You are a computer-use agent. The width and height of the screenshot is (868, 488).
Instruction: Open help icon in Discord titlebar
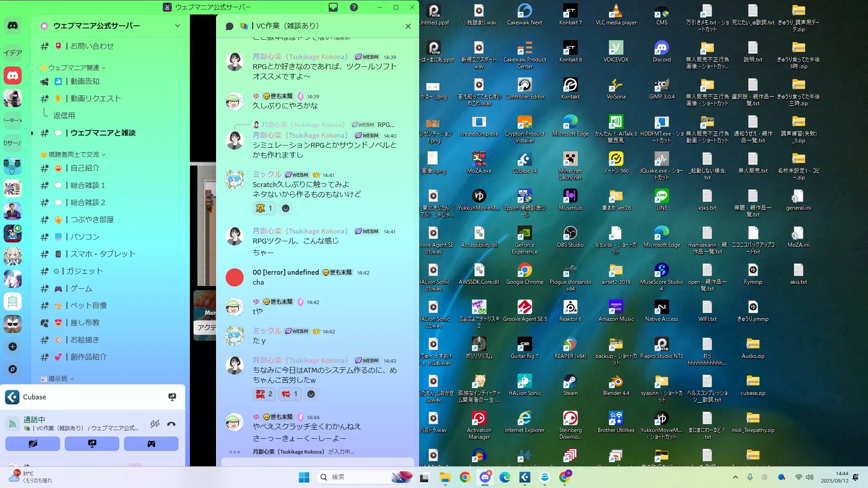(x=354, y=7)
